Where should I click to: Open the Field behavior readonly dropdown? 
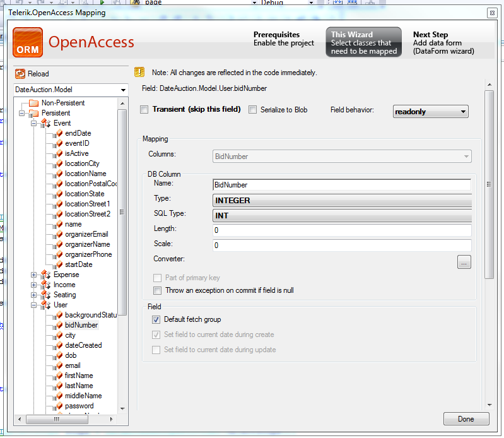pyautogui.click(x=430, y=112)
